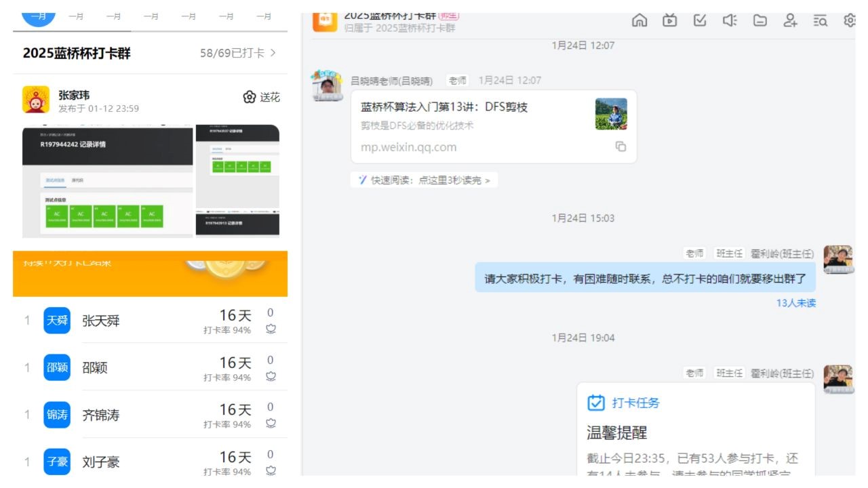Screen dimensions: 868x488
Task: Send a flower to 张家玮's post
Action: (261, 98)
